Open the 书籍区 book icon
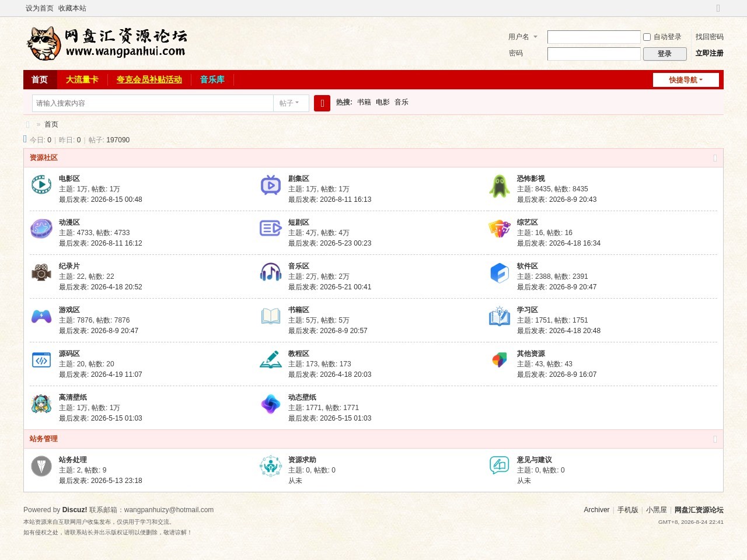 271,316
